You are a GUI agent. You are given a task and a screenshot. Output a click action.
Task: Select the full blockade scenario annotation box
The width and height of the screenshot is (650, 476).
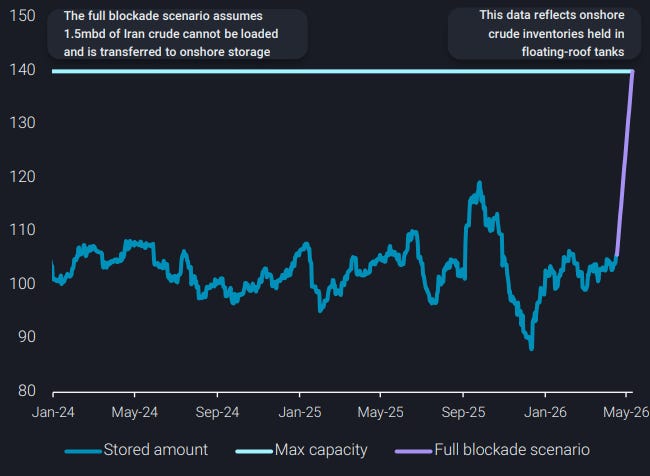click(177, 34)
